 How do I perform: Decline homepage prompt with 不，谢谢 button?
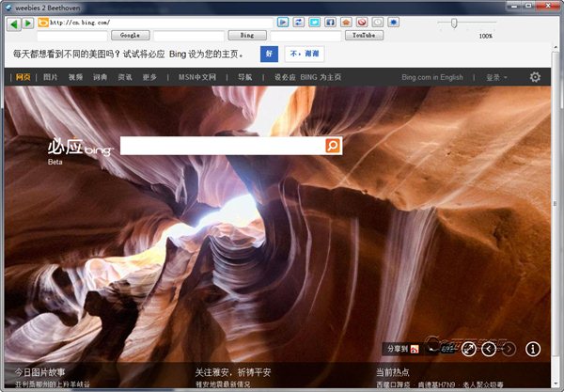coord(305,54)
